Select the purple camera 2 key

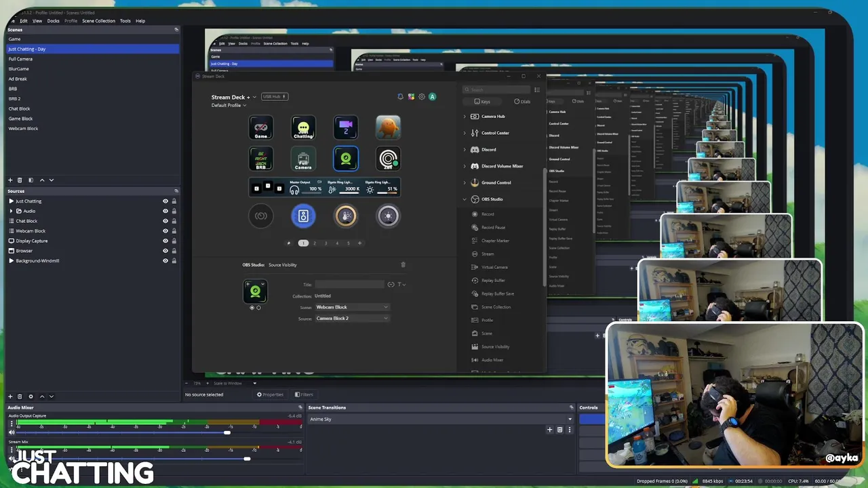point(346,127)
